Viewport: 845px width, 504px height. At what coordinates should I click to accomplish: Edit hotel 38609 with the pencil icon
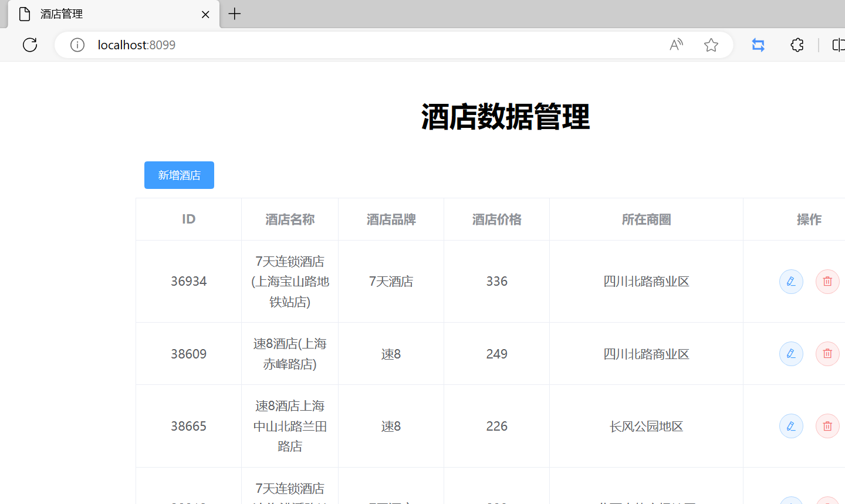coord(791,354)
